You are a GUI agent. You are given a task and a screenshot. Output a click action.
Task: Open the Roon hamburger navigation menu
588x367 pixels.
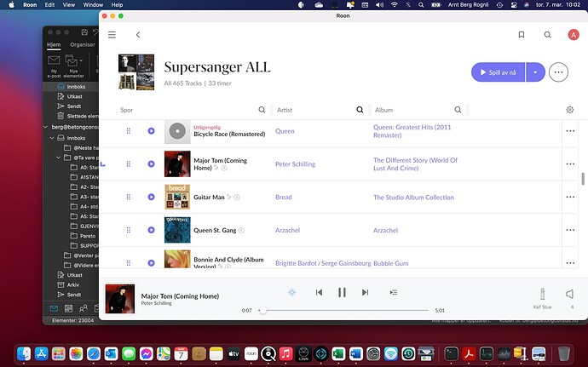[x=112, y=35]
